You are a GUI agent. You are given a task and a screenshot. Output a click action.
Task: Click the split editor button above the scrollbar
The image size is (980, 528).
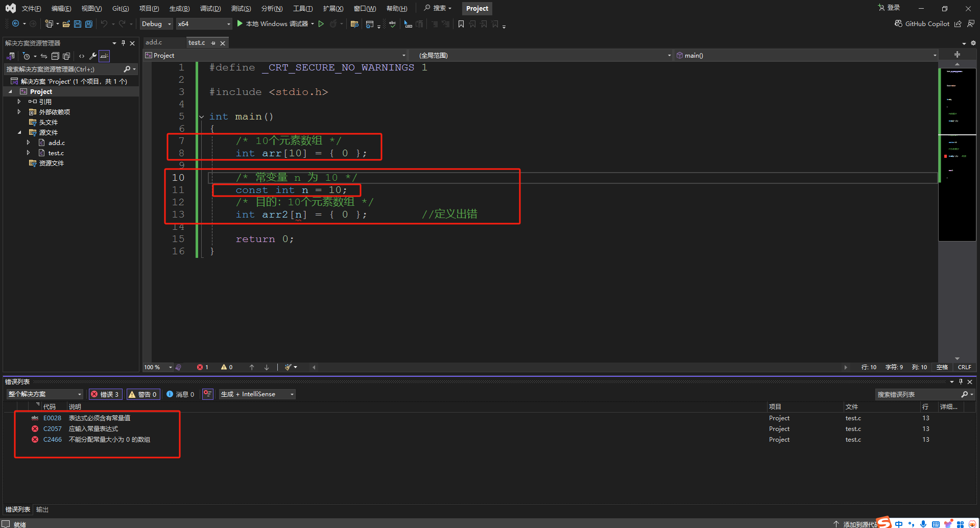click(957, 55)
